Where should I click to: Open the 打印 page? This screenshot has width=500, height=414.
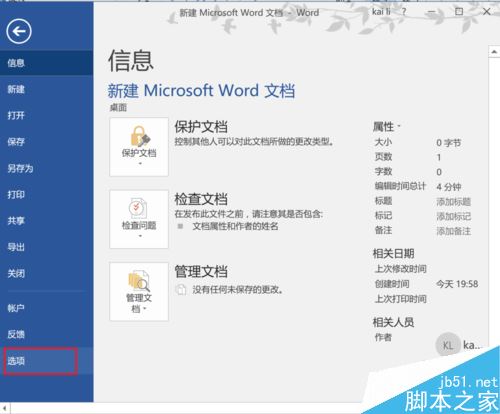click(47, 195)
